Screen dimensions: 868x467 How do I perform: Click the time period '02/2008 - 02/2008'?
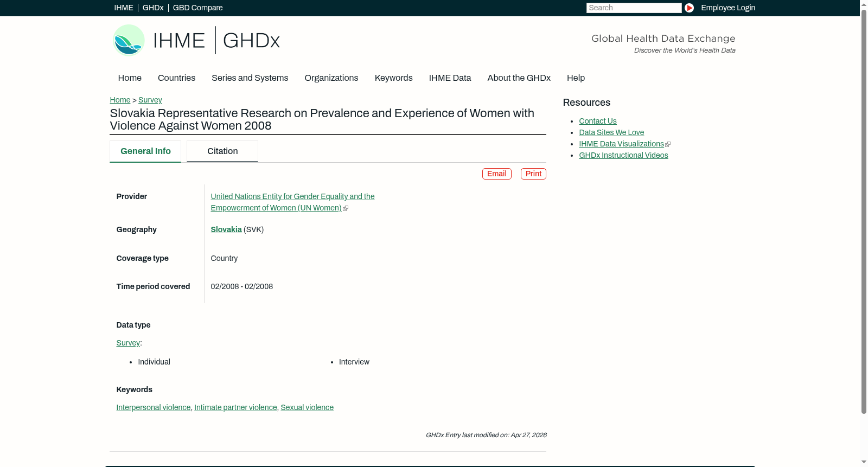coord(241,286)
